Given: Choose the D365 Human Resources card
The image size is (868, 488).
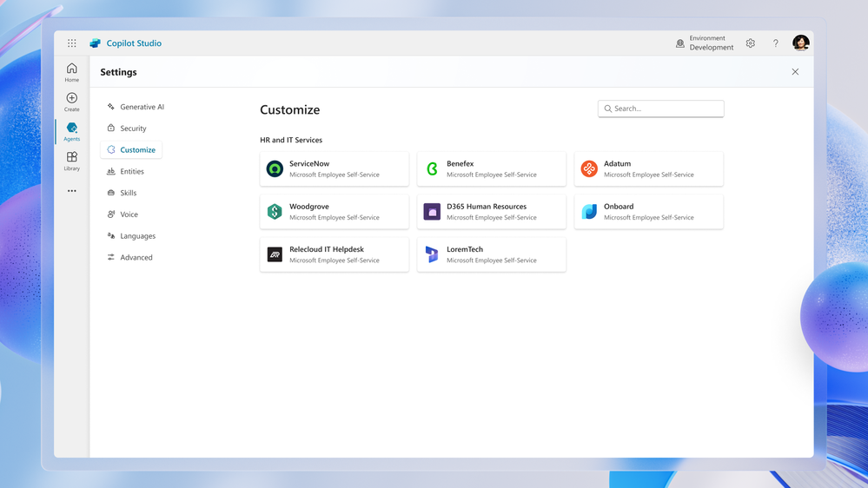Looking at the screenshot, I should [x=492, y=211].
